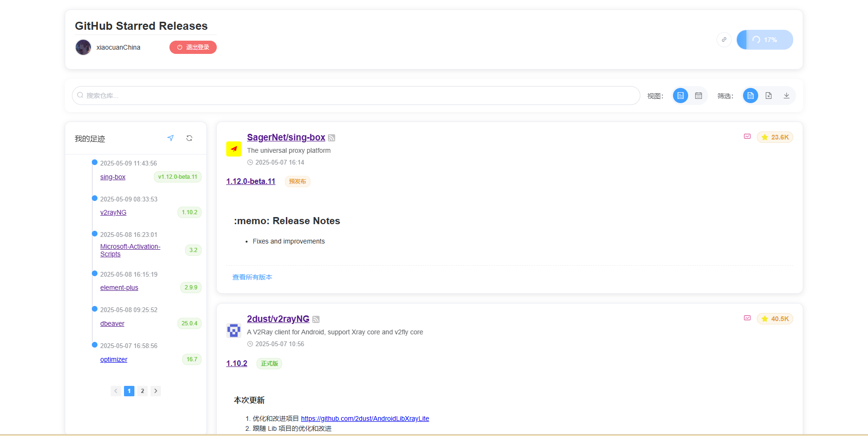This screenshot has height=436, width=868.
Task: Toggle the list view option in 视图
Action: (x=680, y=95)
